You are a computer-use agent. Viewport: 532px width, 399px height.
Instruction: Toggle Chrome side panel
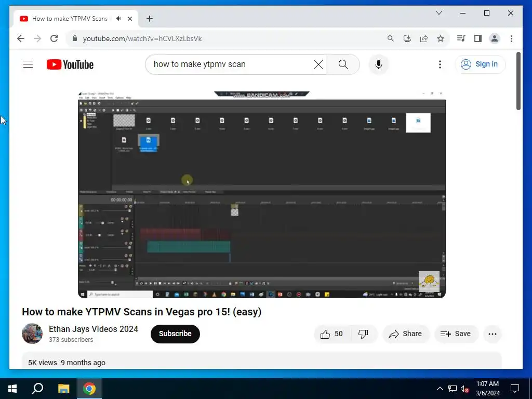point(478,38)
